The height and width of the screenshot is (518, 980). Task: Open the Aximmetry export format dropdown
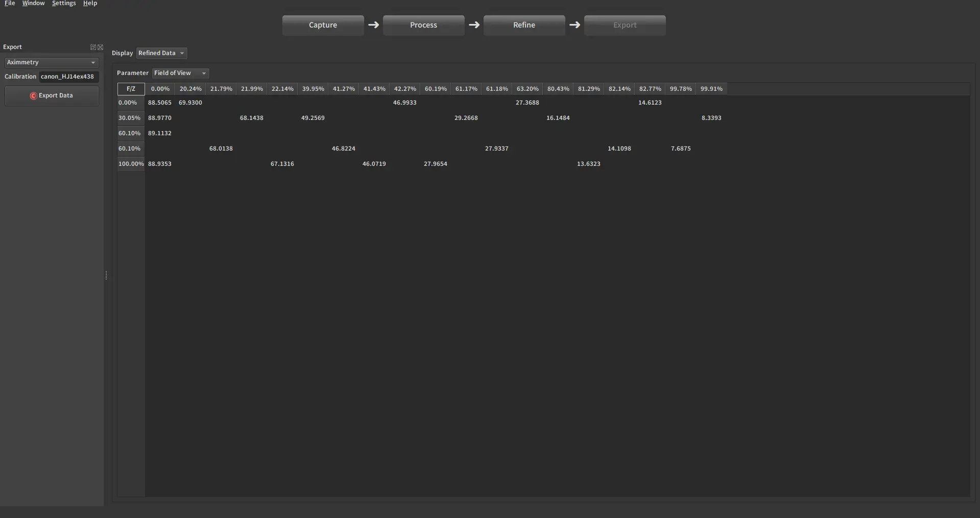pos(52,62)
